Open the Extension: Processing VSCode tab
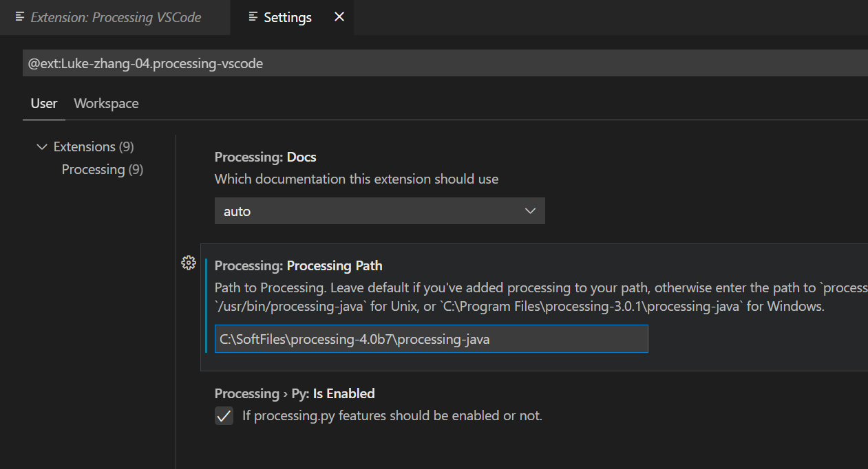The image size is (868, 469). [x=114, y=17]
